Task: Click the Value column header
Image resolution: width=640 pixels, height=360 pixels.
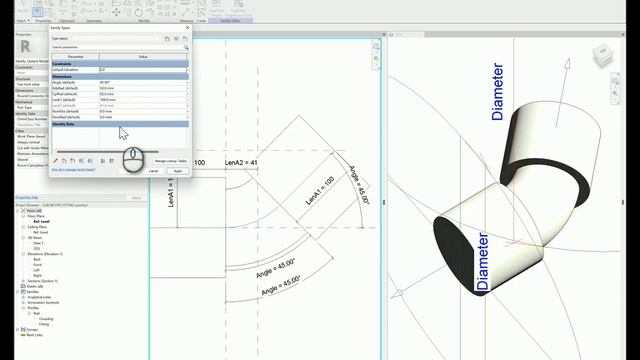Action: click(x=143, y=57)
